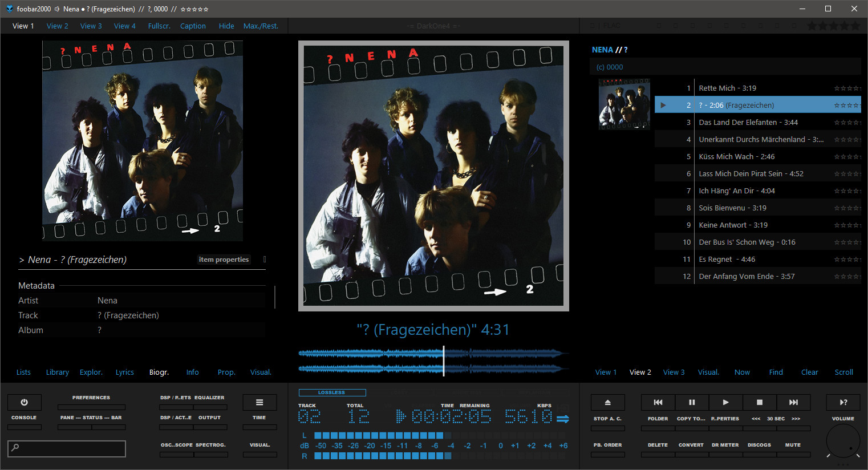This screenshot has width=868, height=470.
Task: Click the play button
Action: 725,402
